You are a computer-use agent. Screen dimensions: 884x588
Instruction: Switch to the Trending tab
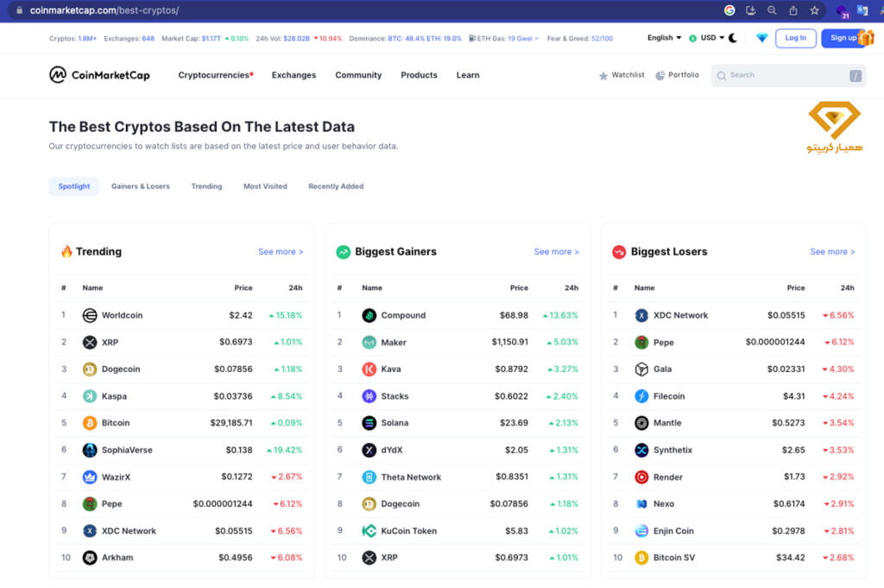click(x=206, y=186)
